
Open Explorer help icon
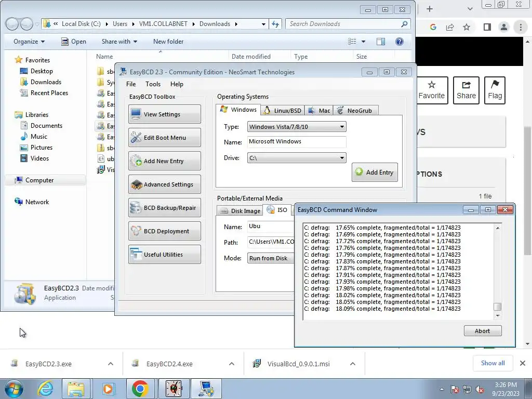click(400, 42)
